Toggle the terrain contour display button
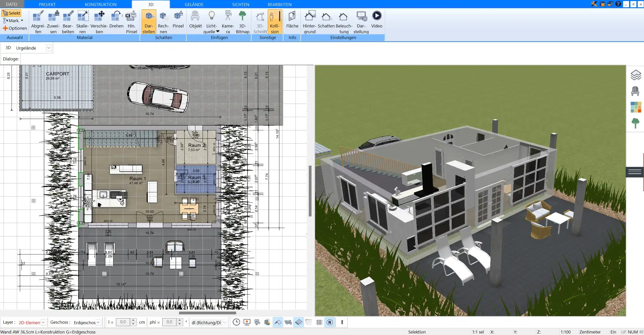644x335 pixels. 309,322
